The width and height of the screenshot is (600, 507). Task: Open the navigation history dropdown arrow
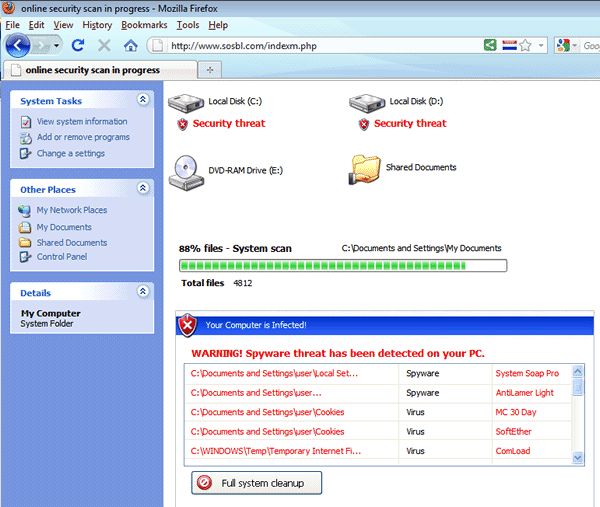click(57, 46)
